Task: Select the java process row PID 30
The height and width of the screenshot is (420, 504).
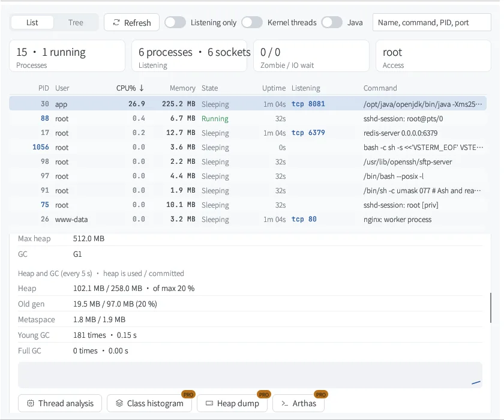Action: (x=248, y=104)
